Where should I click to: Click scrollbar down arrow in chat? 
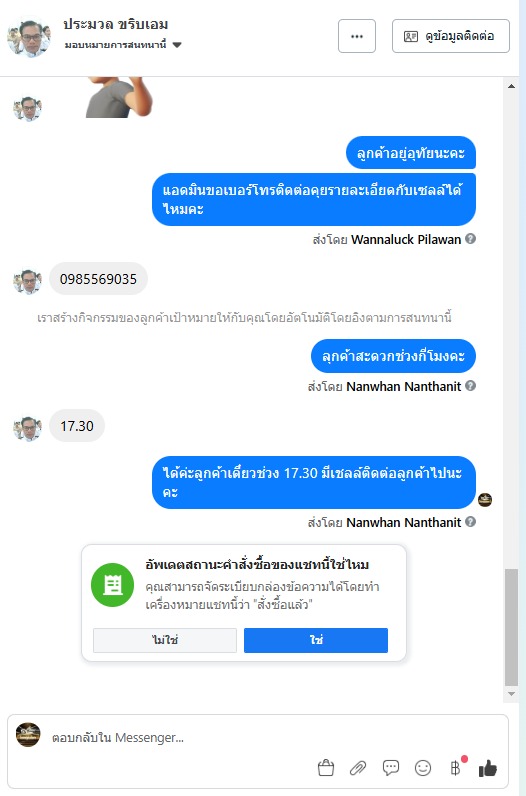coord(511,694)
